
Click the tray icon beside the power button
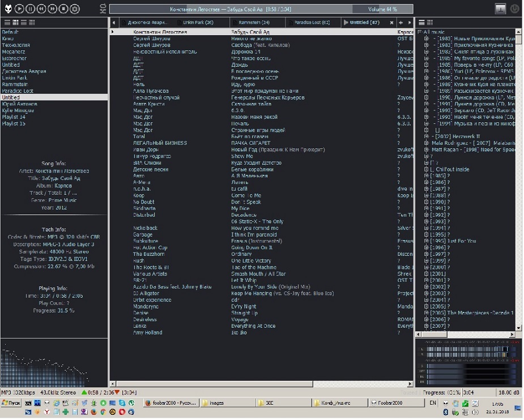pyautogui.click(x=500, y=8)
